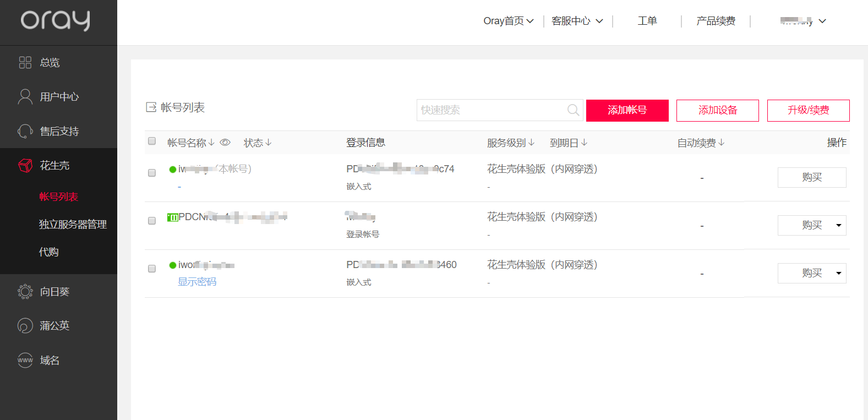Click the 升级/续费 button
The image size is (868, 420).
point(809,110)
